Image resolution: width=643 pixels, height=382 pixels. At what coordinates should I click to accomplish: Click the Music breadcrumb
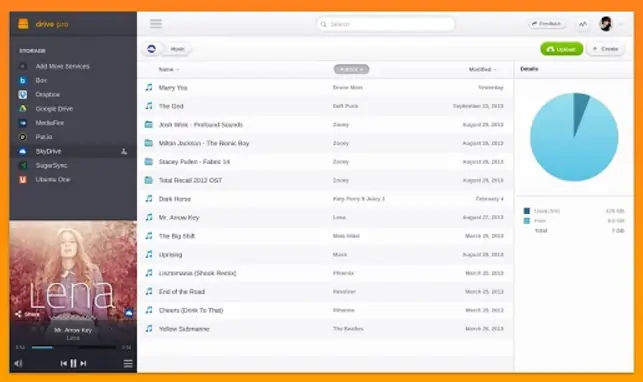(178, 49)
